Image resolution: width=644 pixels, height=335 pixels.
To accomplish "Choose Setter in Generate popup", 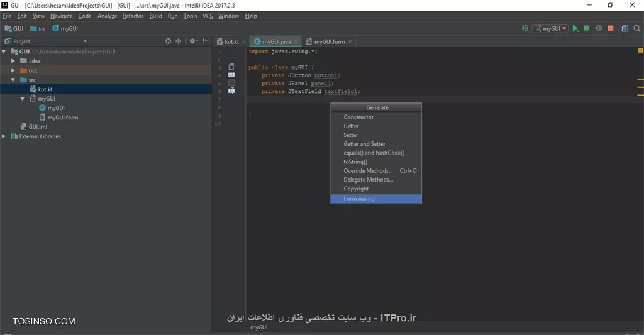I will coord(376,135).
